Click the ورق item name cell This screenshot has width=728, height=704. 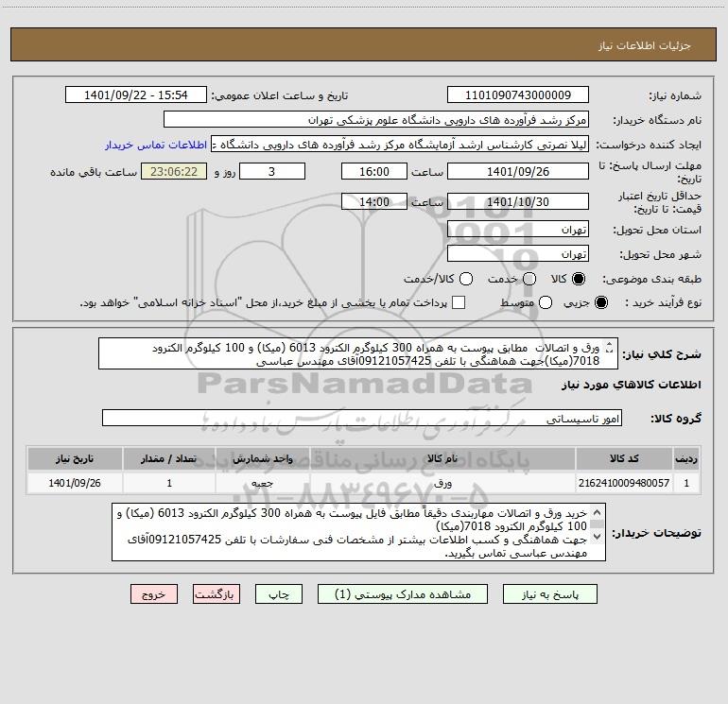click(442, 483)
